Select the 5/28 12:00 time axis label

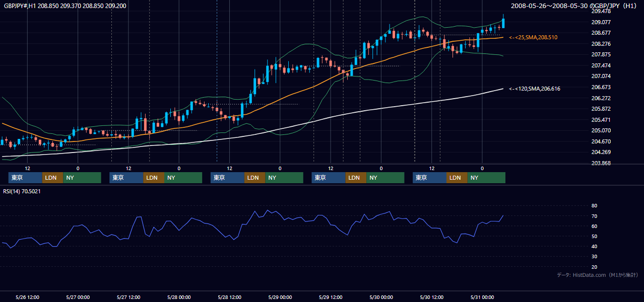(229, 297)
